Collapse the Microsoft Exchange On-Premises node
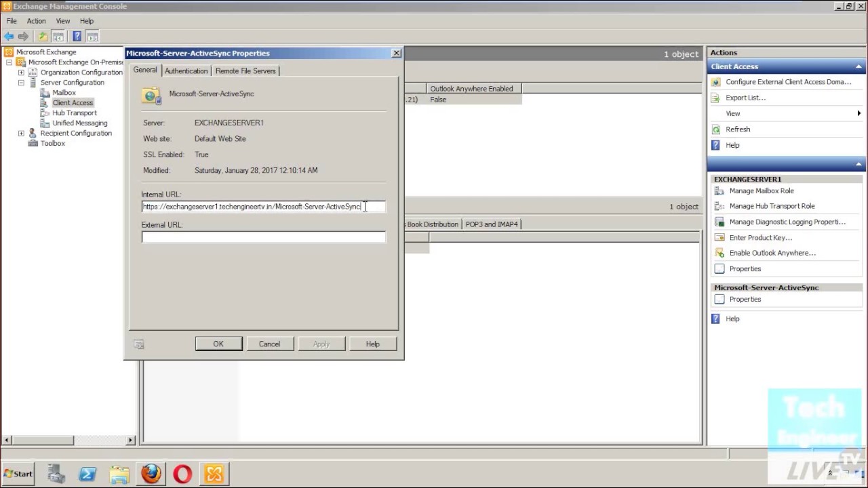Screen dimensions: 868x488 point(9,62)
